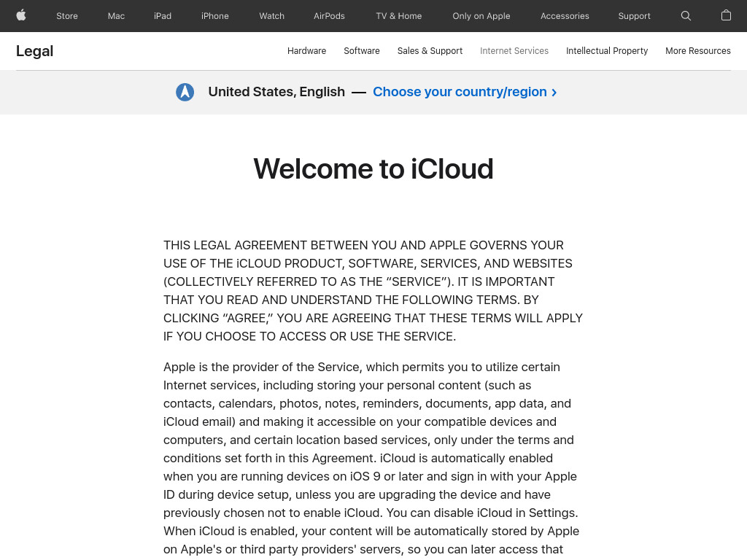Open the Sales & Support tab
This screenshot has height=560, width=747.
pos(430,51)
